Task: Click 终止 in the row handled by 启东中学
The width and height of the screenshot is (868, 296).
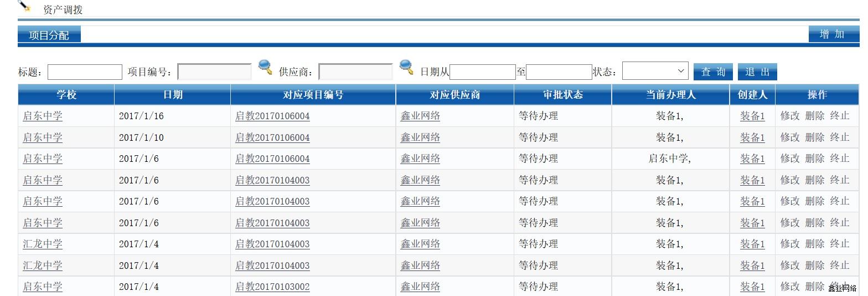Action: [839, 159]
